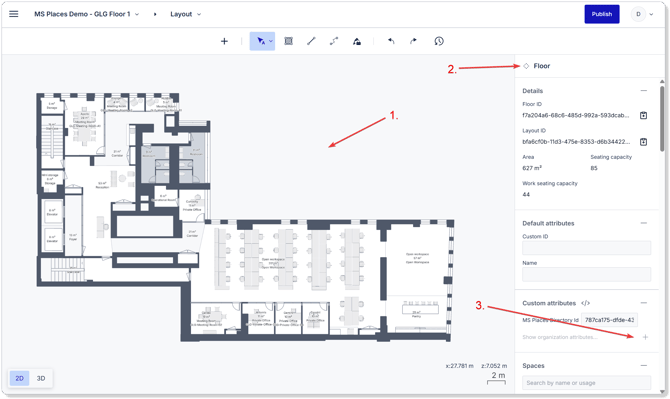The width and height of the screenshot is (670, 399).
Task: Open MS Places Demo floor dropdown
Action: pos(87,14)
